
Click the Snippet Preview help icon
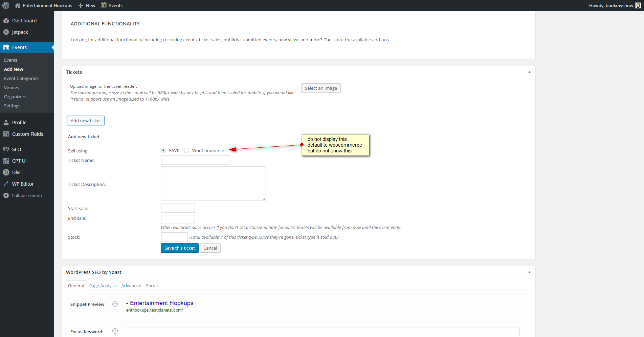(115, 304)
